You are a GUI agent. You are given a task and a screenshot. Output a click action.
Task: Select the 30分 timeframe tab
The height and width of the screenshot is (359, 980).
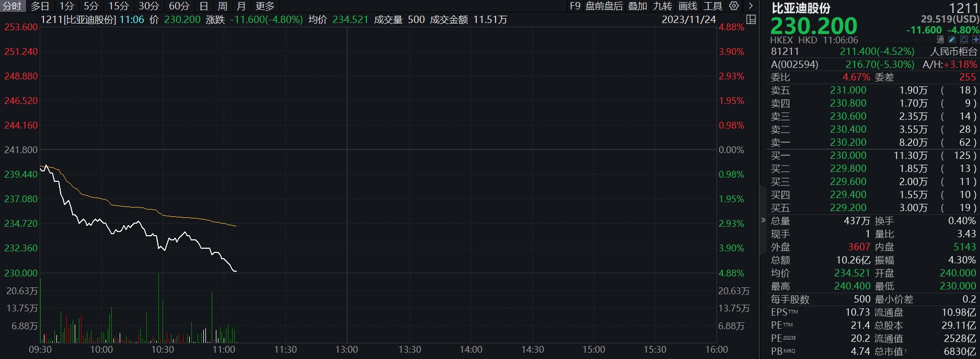coord(149,6)
